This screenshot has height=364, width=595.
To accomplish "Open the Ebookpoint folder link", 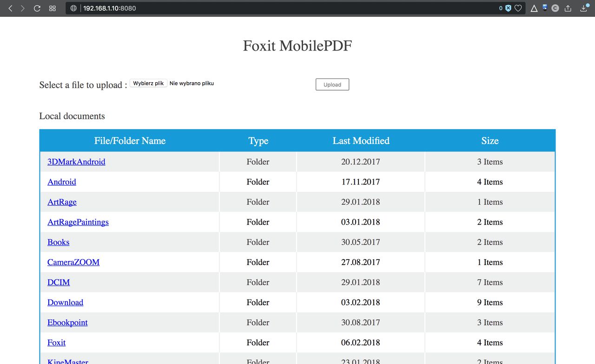I will [67, 322].
